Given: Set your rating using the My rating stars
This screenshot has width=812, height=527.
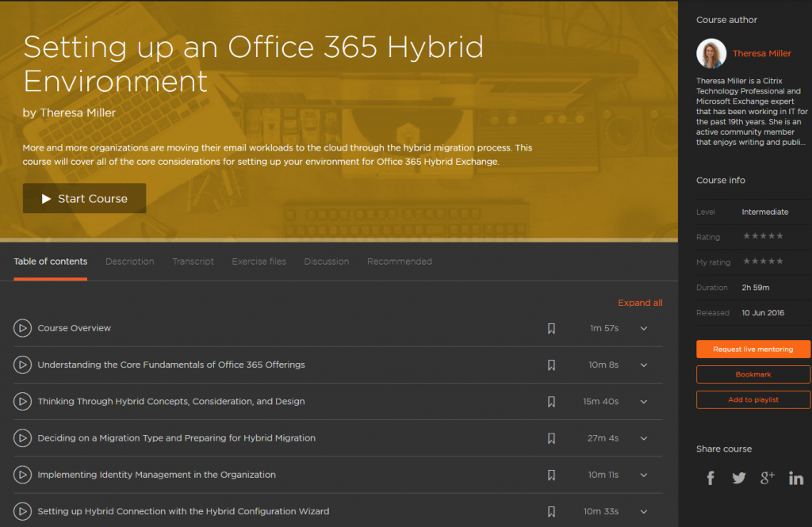Looking at the screenshot, I should pyautogui.click(x=762, y=262).
